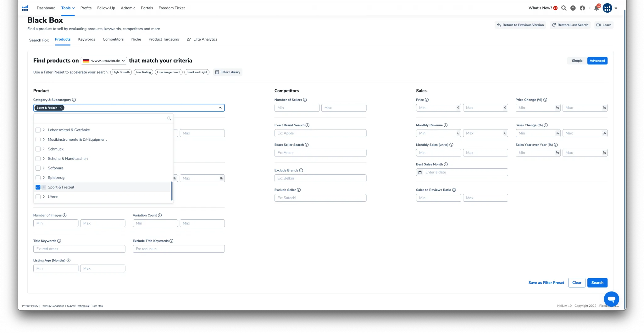This screenshot has width=644, height=334.
Task: Click the category search magnifier icon
Action: tap(169, 118)
